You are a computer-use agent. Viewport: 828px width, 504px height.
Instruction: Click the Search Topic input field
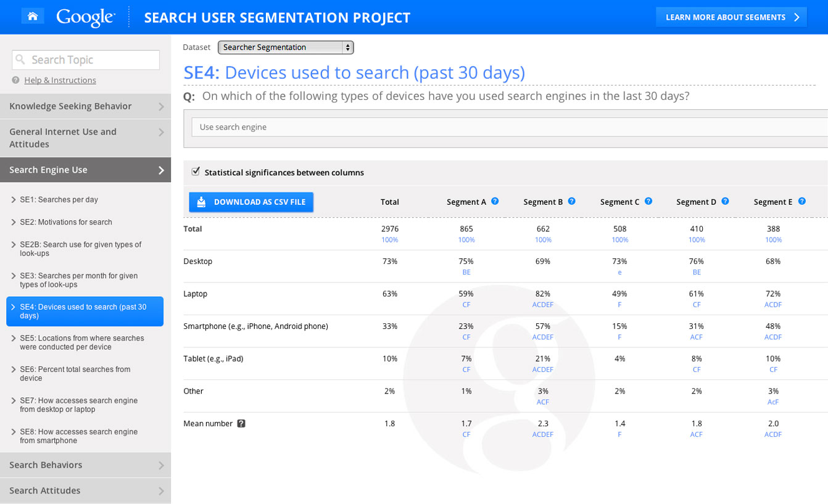(x=86, y=60)
